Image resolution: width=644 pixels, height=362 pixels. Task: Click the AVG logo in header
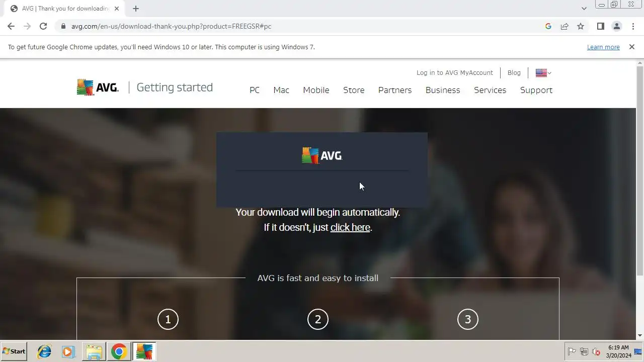pyautogui.click(x=98, y=87)
